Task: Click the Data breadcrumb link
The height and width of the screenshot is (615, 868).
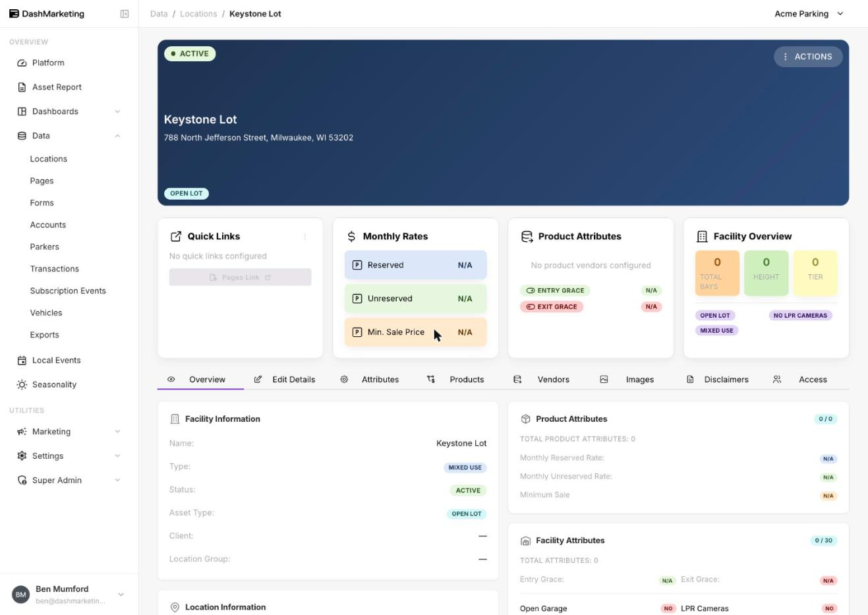Action: pyautogui.click(x=159, y=14)
